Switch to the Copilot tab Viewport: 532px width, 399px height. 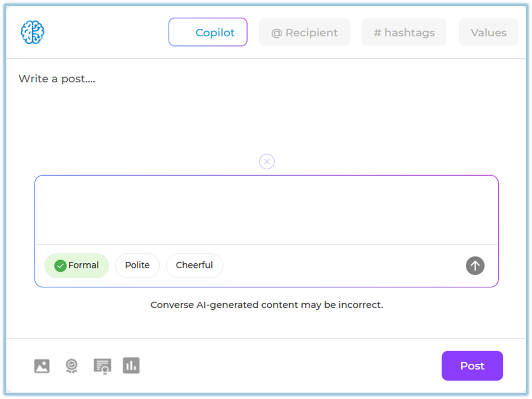208,33
